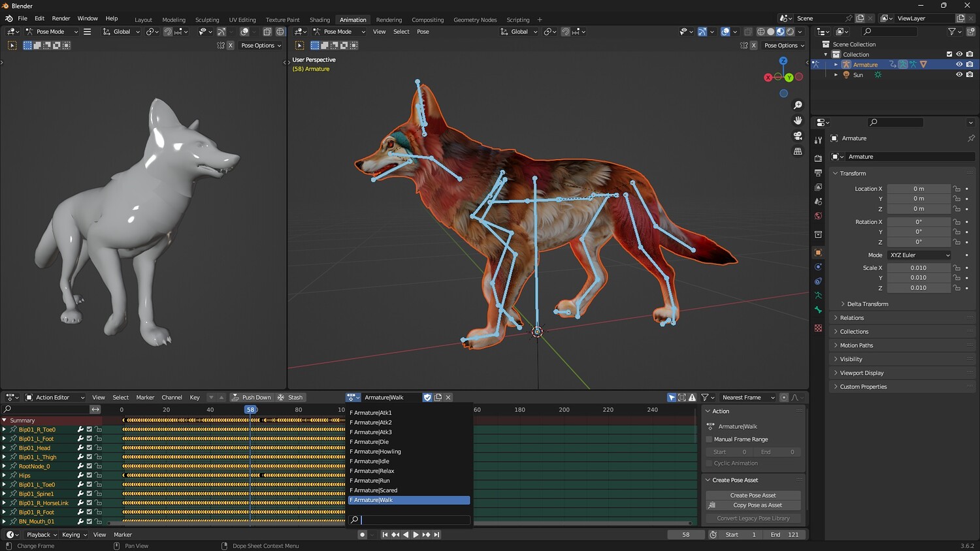Pin the properties editor to Armature

point(971,138)
